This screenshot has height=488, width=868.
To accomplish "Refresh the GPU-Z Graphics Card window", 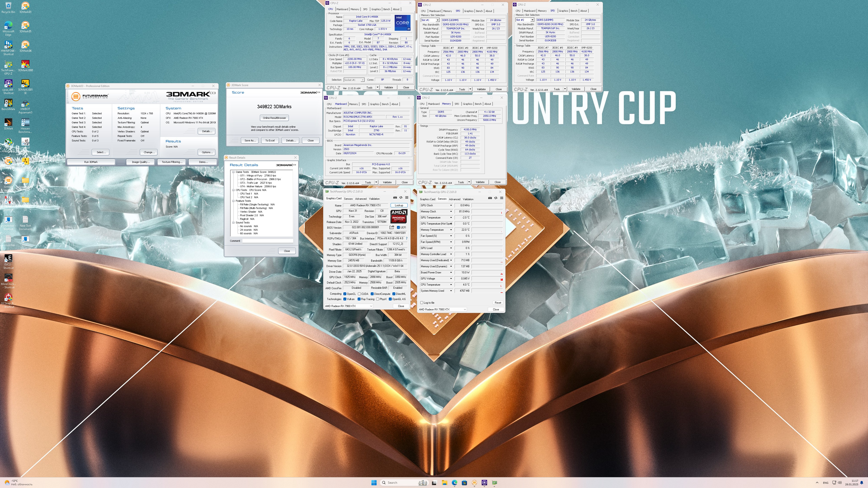I will coord(401,198).
